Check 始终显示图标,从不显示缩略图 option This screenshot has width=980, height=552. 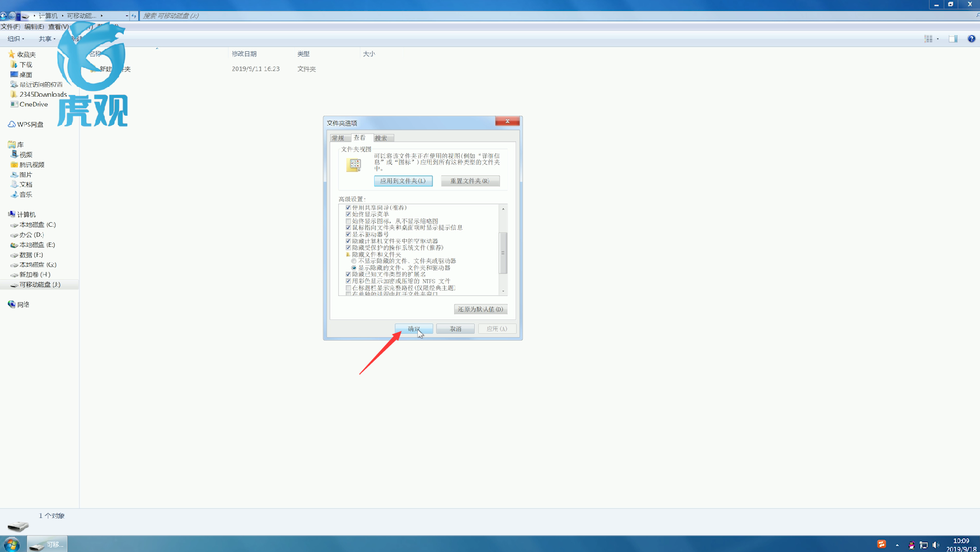pyautogui.click(x=348, y=221)
